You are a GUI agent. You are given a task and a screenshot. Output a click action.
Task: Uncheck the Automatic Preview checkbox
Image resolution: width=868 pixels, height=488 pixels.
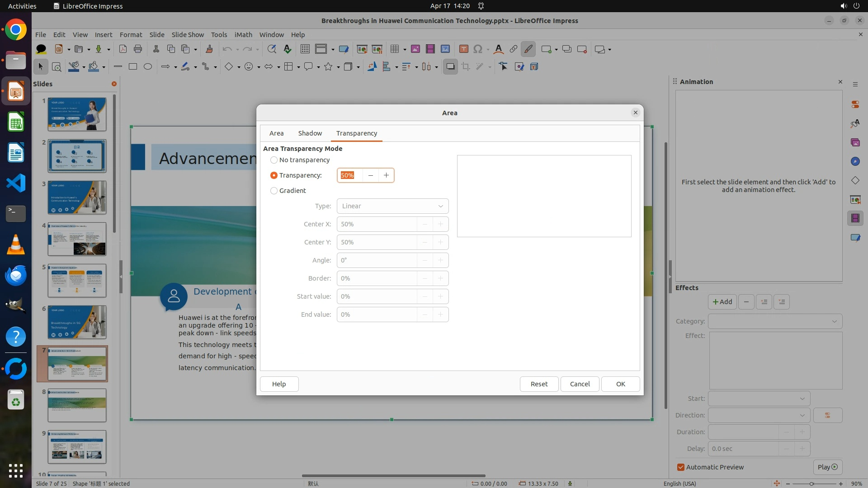tap(681, 467)
